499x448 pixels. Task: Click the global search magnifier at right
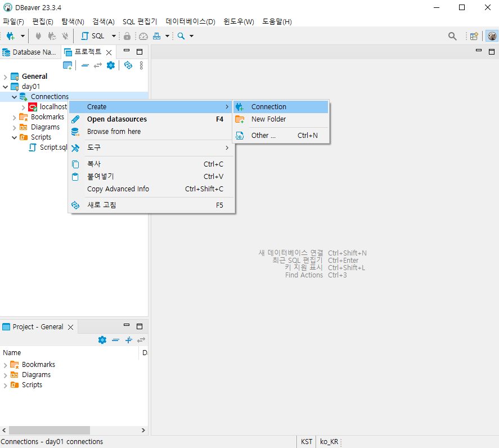click(x=452, y=36)
